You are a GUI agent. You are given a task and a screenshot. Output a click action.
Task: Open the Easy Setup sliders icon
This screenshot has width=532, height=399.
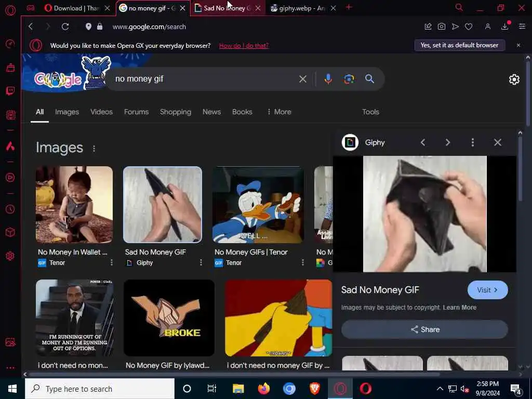pos(522,26)
